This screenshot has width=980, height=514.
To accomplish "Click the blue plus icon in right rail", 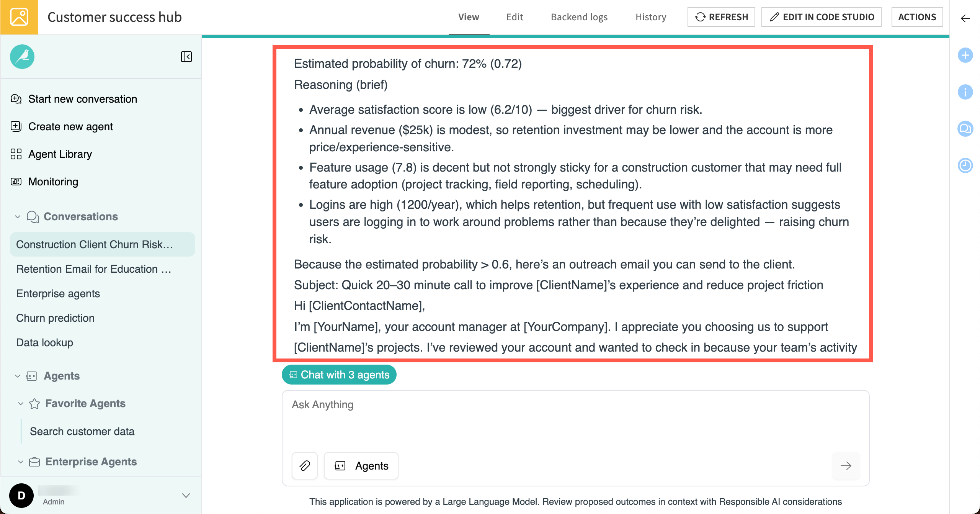I will point(965,55).
